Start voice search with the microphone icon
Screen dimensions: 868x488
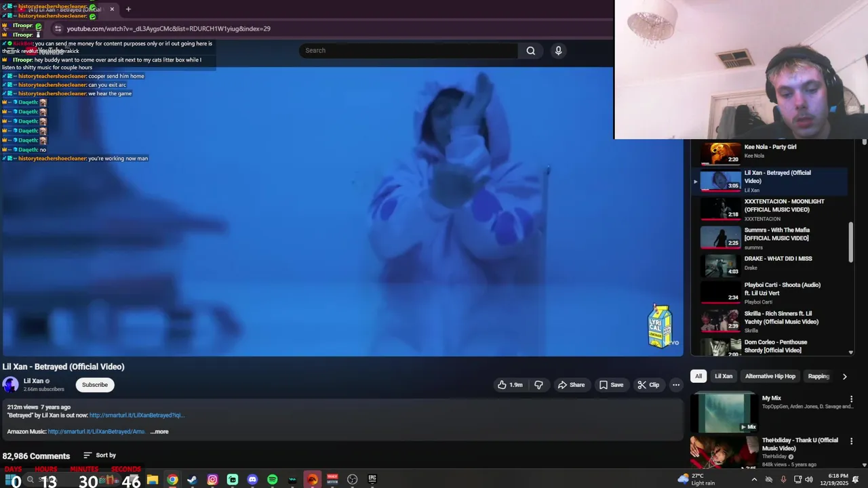[558, 50]
